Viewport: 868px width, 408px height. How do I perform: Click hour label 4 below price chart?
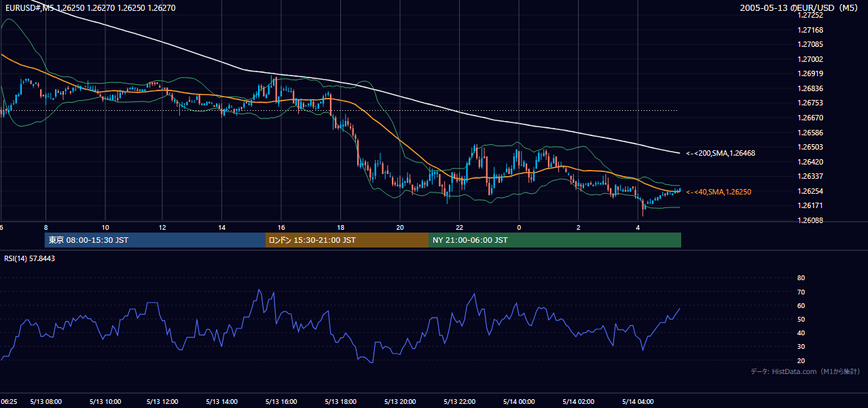pyautogui.click(x=638, y=227)
